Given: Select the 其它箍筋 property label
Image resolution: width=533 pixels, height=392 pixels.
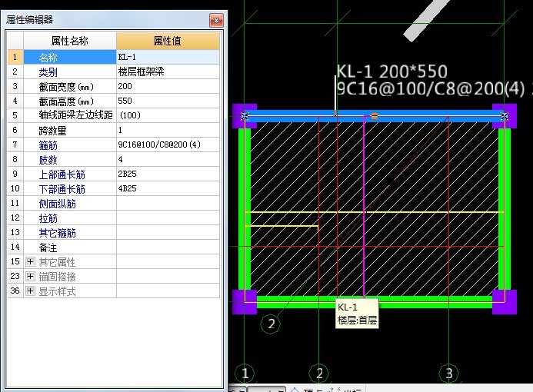Looking at the screenshot, I should [x=57, y=233].
